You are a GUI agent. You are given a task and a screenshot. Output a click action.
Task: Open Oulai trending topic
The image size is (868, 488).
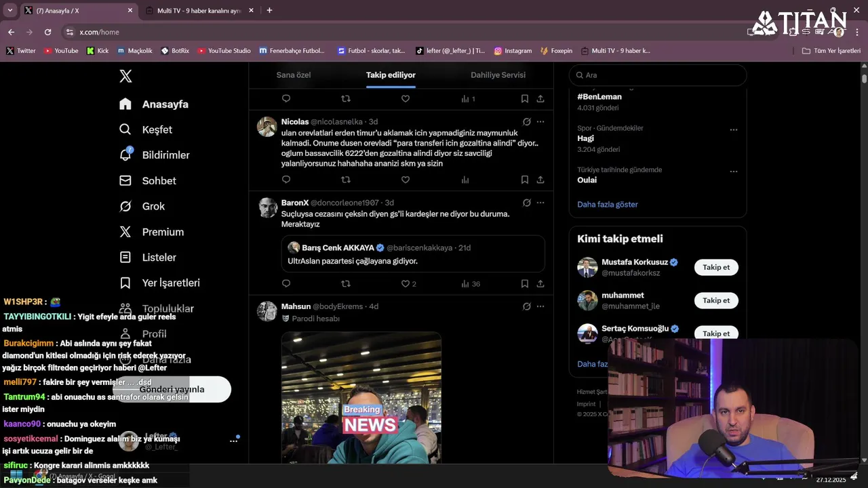pyautogui.click(x=587, y=180)
